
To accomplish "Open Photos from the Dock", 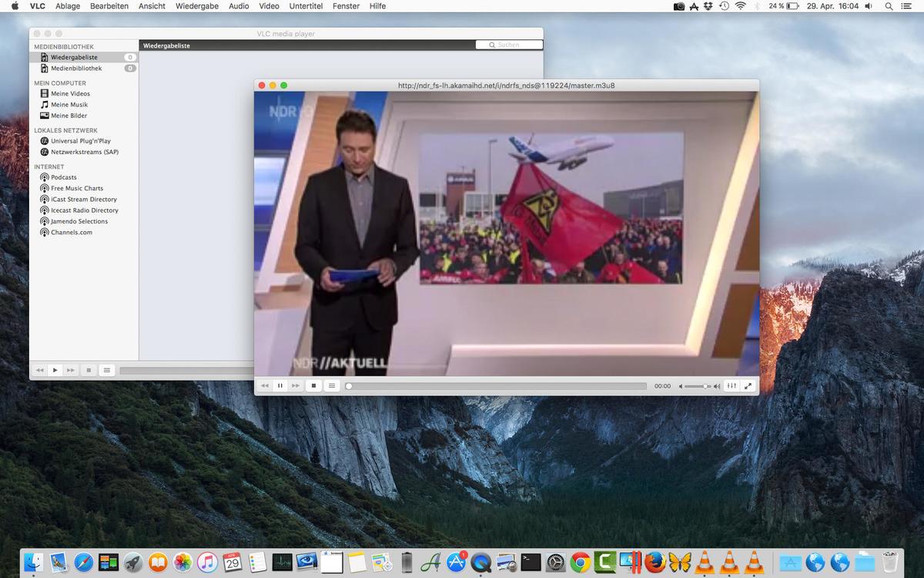I will point(182,563).
